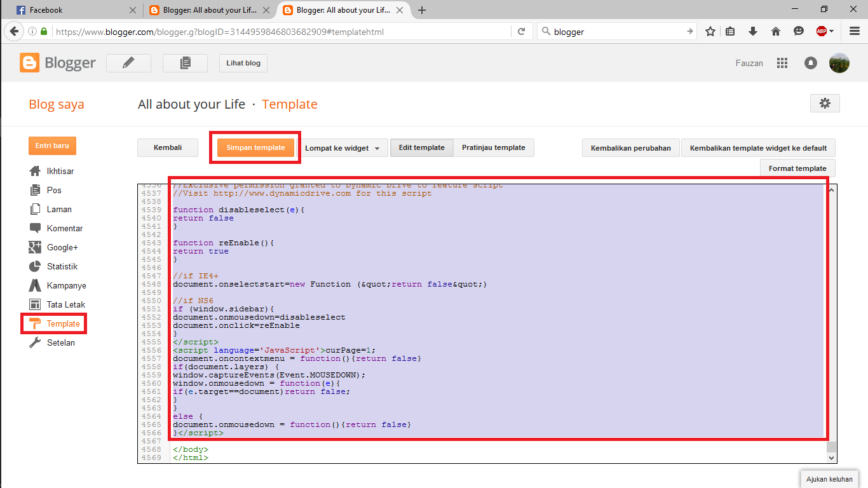Click Ajukan keluhan button
This screenshot has height=488, width=868.
pos(829,479)
